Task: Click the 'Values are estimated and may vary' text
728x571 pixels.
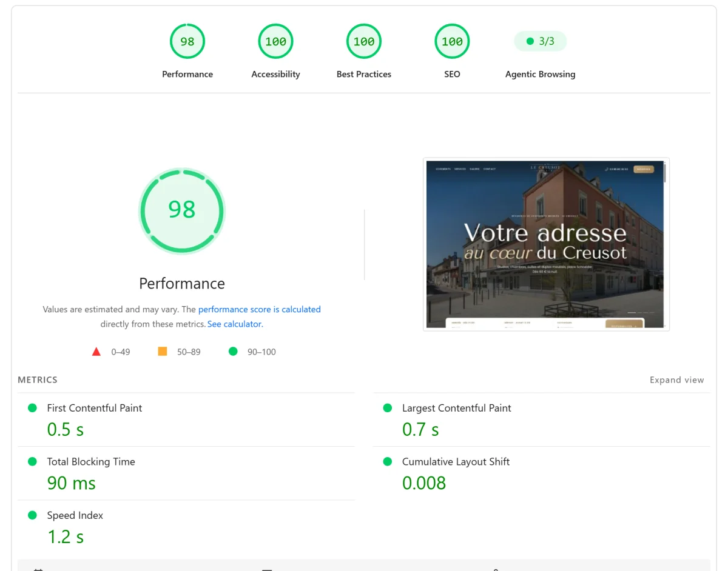Action: coord(110,309)
